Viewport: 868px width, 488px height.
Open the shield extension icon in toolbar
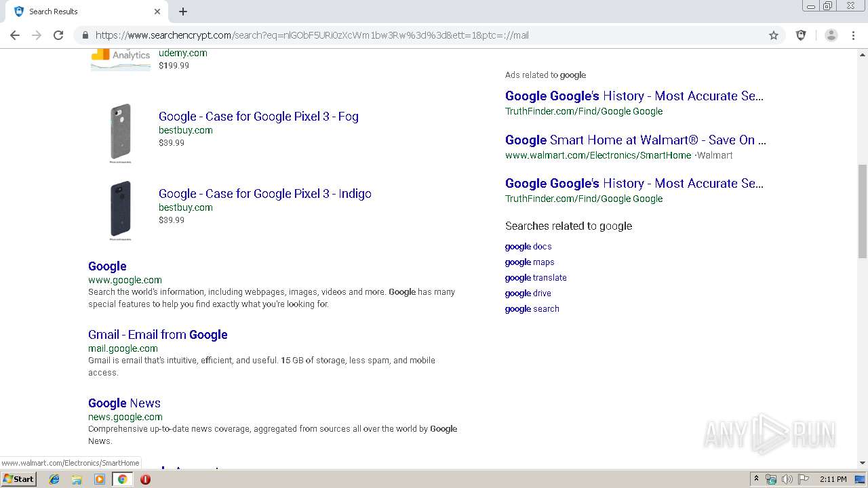coord(801,35)
